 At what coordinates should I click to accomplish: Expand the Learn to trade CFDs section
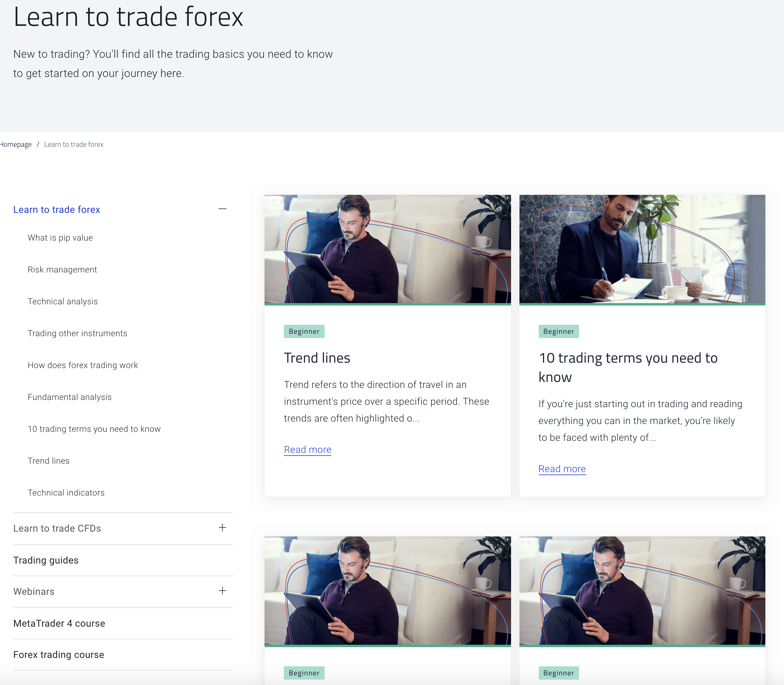[x=222, y=528]
